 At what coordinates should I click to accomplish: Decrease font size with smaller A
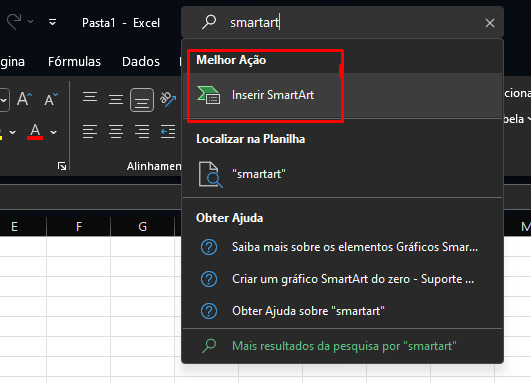[51, 99]
